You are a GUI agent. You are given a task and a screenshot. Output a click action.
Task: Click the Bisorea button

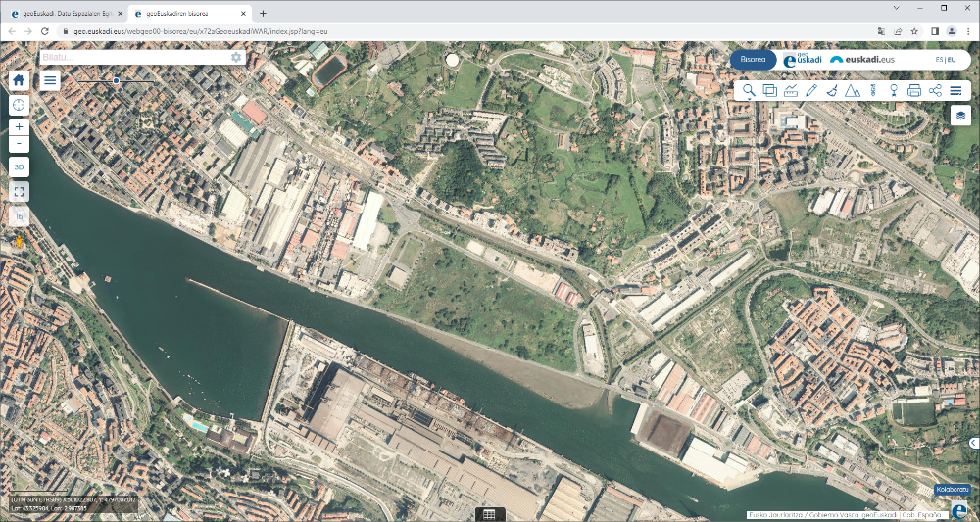coord(753,59)
